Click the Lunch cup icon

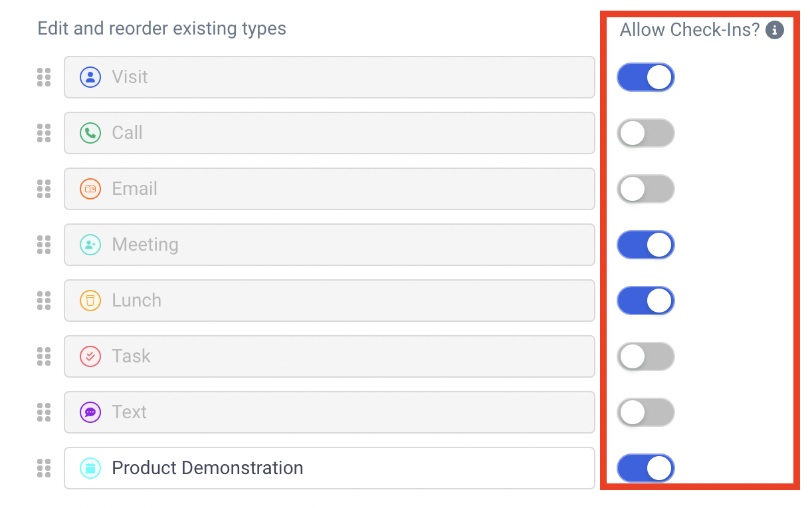pos(90,301)
